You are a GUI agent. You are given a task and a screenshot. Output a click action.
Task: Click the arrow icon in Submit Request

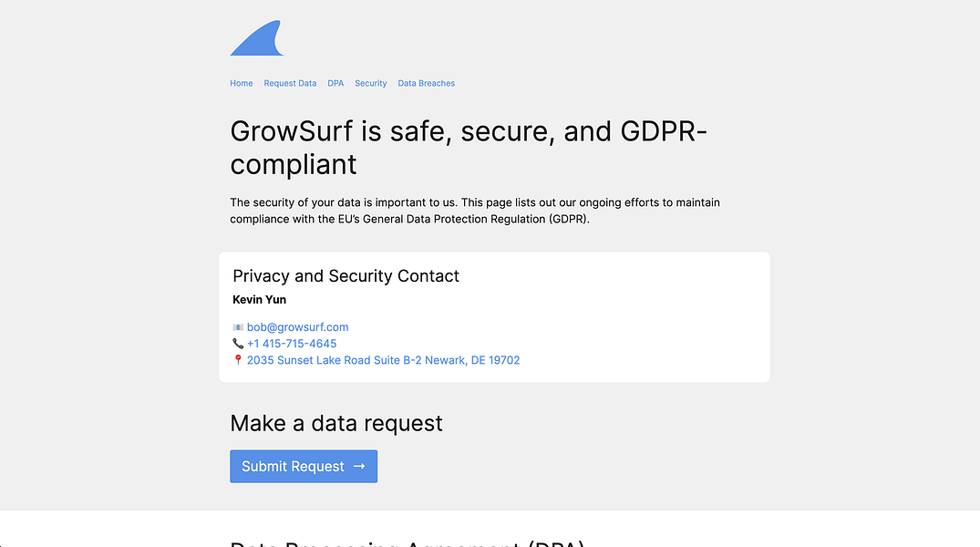pyautogui.click(x=359, y=466)
